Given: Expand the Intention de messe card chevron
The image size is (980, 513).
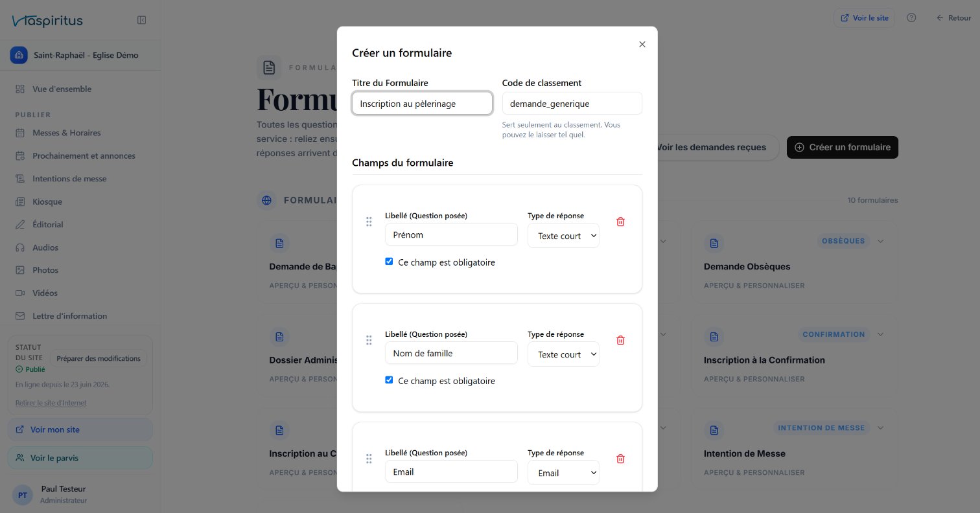Looking at the screenshot, I should [x=880, y=427].
